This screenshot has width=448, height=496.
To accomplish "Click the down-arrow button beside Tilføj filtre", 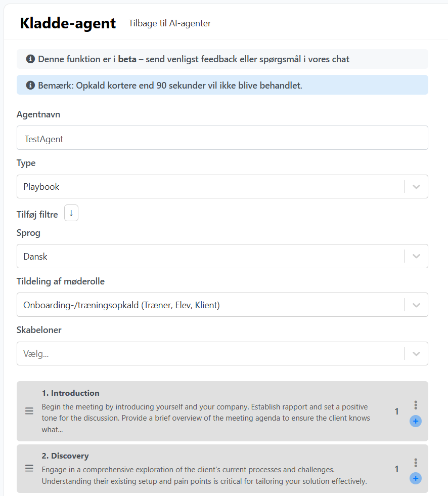I will pyautogui.click(x=71, y=213).
